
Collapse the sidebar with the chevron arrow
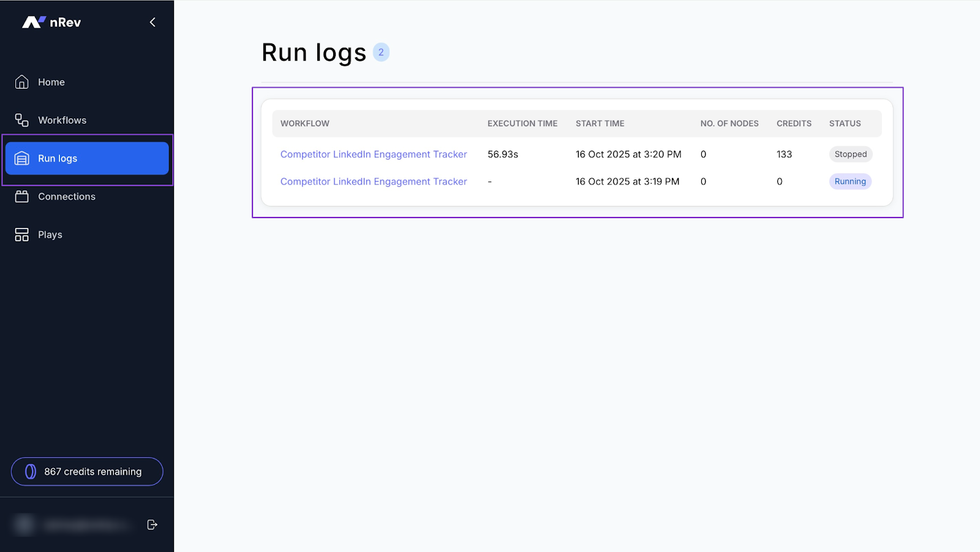pos(153,21)
